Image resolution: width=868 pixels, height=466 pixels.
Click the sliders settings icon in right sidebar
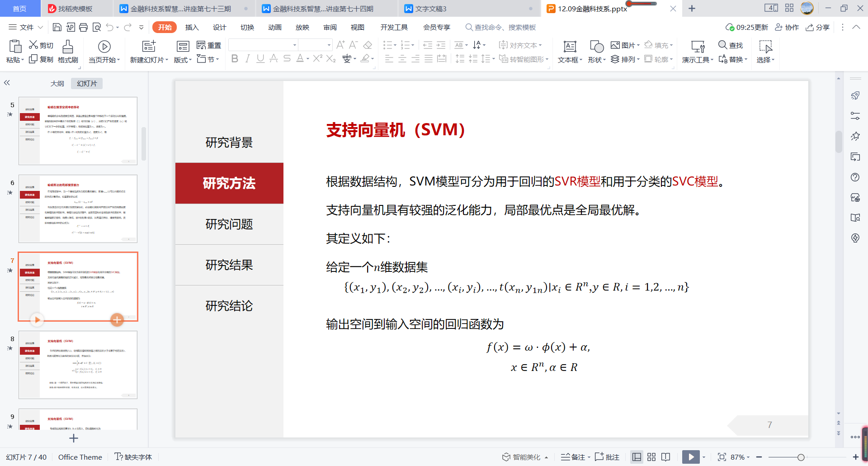click(855, 116)
